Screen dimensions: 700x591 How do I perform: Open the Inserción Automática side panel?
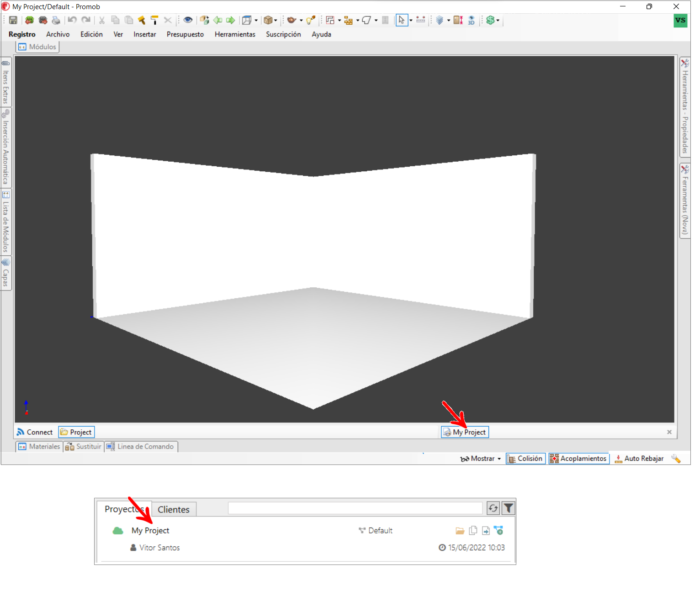(x=6, y=148)
